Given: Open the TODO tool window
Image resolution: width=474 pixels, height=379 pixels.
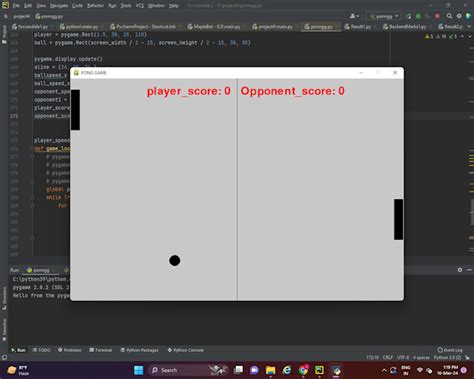Looking at the screenshot, I should (x=41, y=350).
